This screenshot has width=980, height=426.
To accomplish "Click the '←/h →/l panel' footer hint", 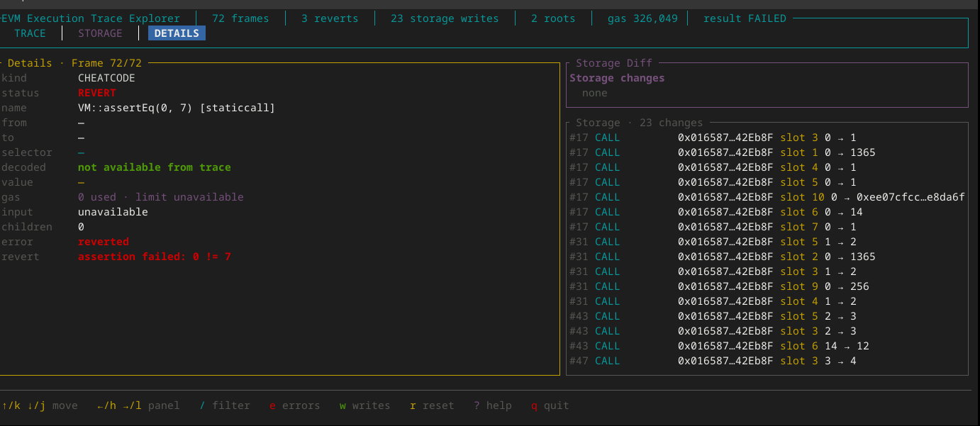I will pos(138,405).
